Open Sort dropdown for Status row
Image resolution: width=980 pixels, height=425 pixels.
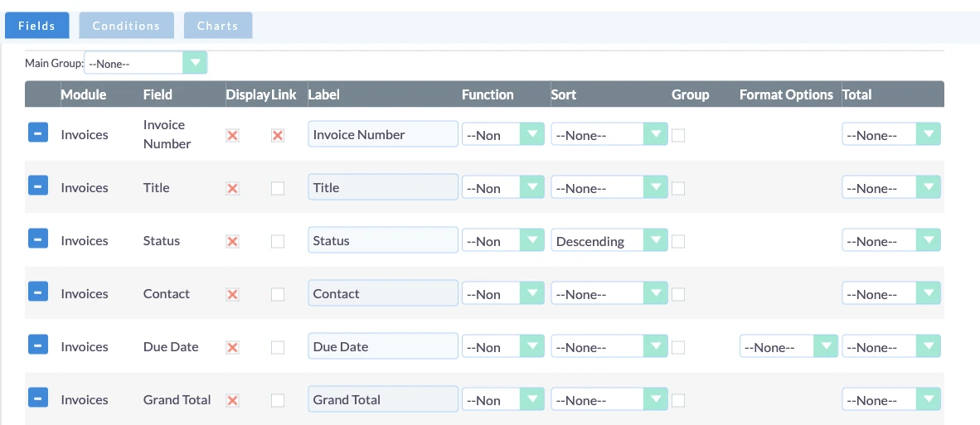[x=609, y=241]
